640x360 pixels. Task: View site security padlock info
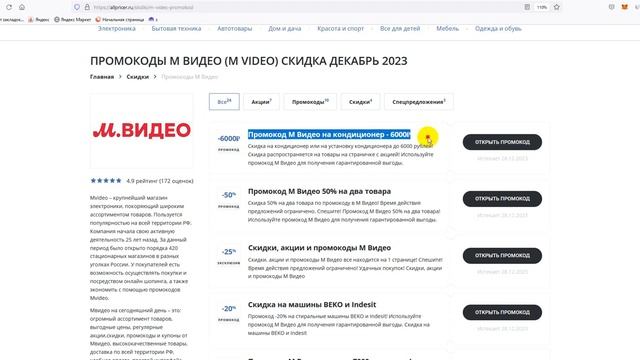coord(87,7)
